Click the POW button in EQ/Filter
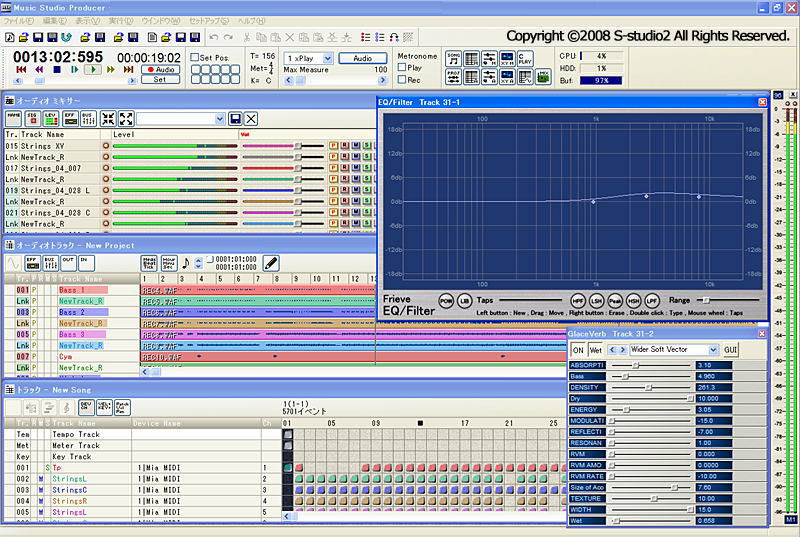This screenshot has height=537, width=800. (446, 300)
